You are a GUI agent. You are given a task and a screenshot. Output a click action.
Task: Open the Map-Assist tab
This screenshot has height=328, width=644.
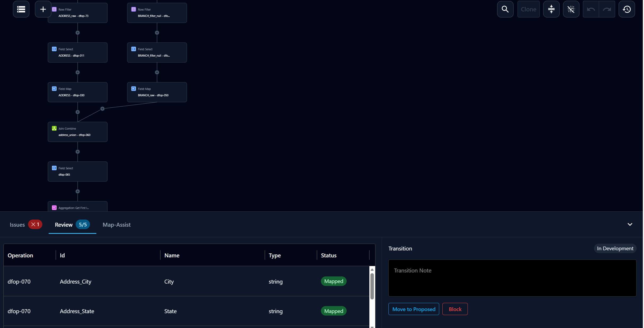(x=116, y=225)
